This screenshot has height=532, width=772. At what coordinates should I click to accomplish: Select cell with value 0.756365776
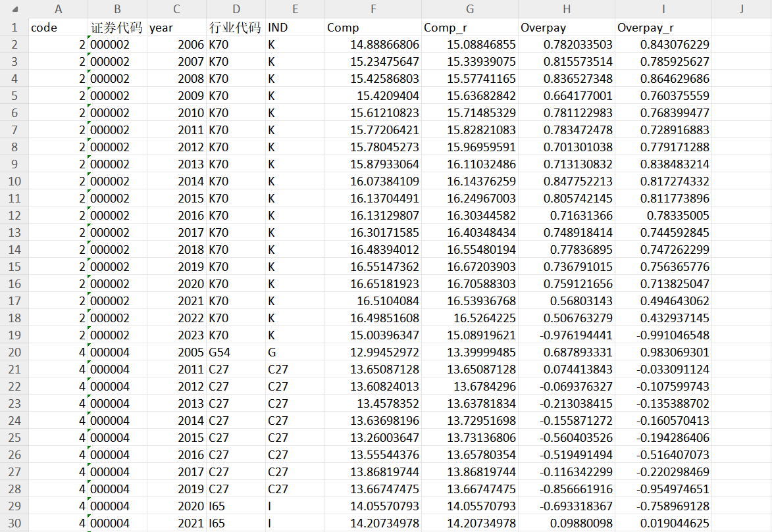point(663,267)
